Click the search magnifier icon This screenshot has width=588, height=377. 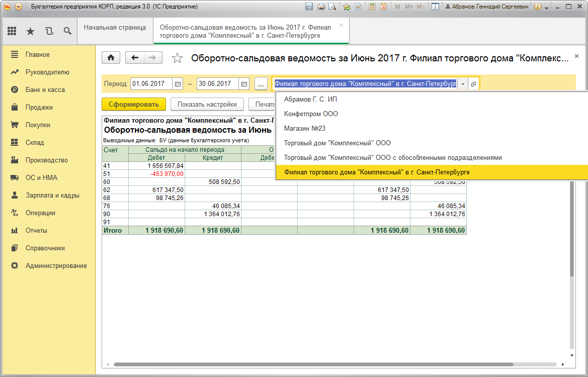click(x=67, y=31)
